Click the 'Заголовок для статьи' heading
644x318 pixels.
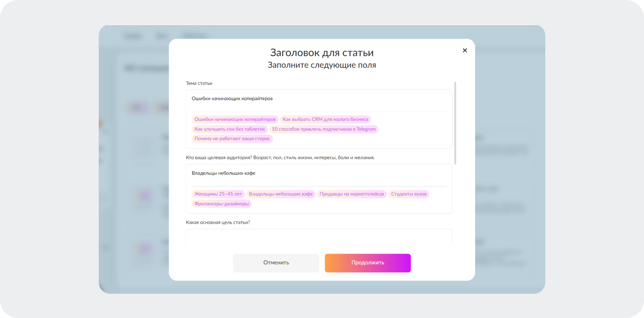(x=322, y=52)
